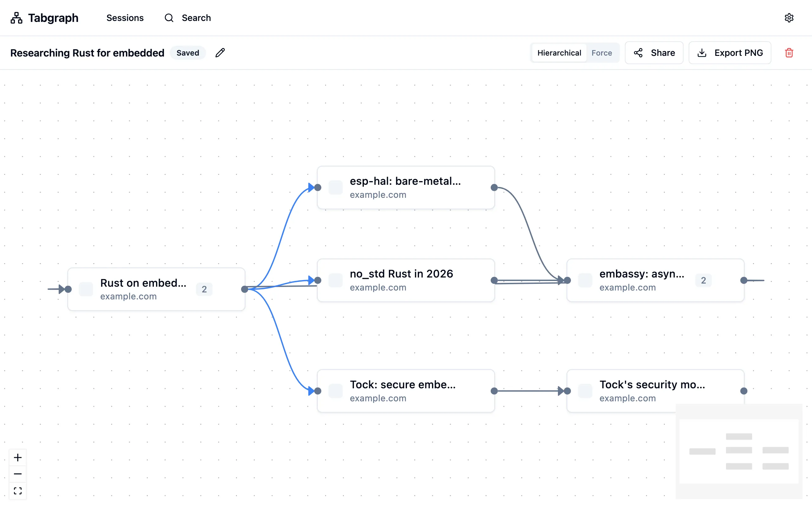Select the 'embassy: asyn...' node
812x508 pixels.
(x=656, y=280)
